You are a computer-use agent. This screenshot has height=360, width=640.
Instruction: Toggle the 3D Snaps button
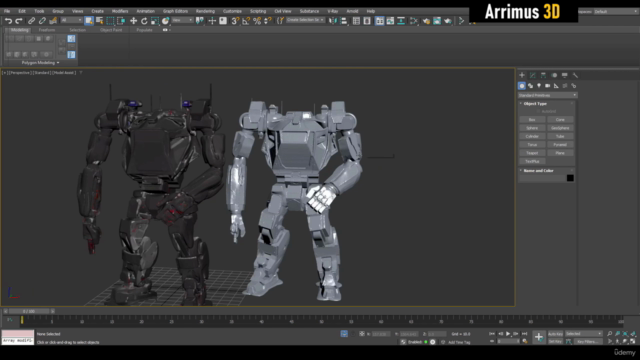[235, 21]
